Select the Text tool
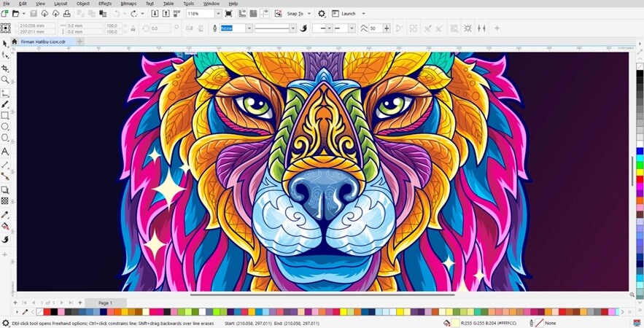The width and height of the screenshot is (644, 328). click(5, 152)
